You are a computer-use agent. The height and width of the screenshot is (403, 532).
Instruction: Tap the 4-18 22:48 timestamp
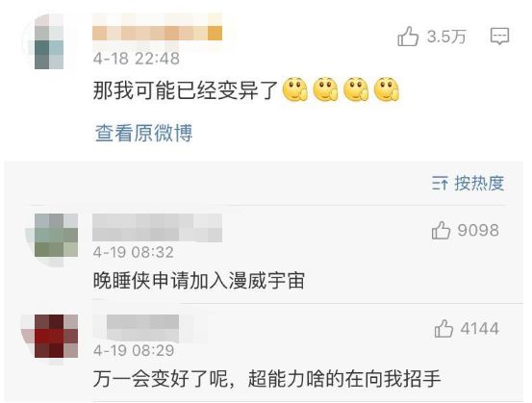[137, 59]
